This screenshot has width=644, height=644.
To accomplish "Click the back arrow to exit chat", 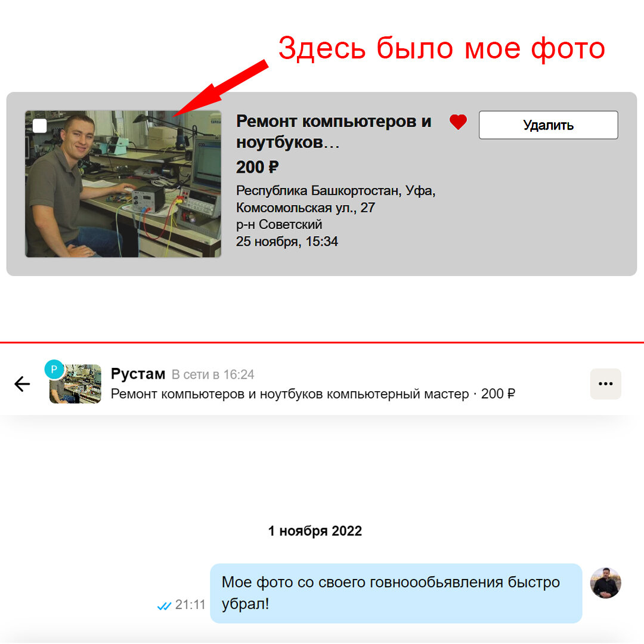I will point(22,384).
